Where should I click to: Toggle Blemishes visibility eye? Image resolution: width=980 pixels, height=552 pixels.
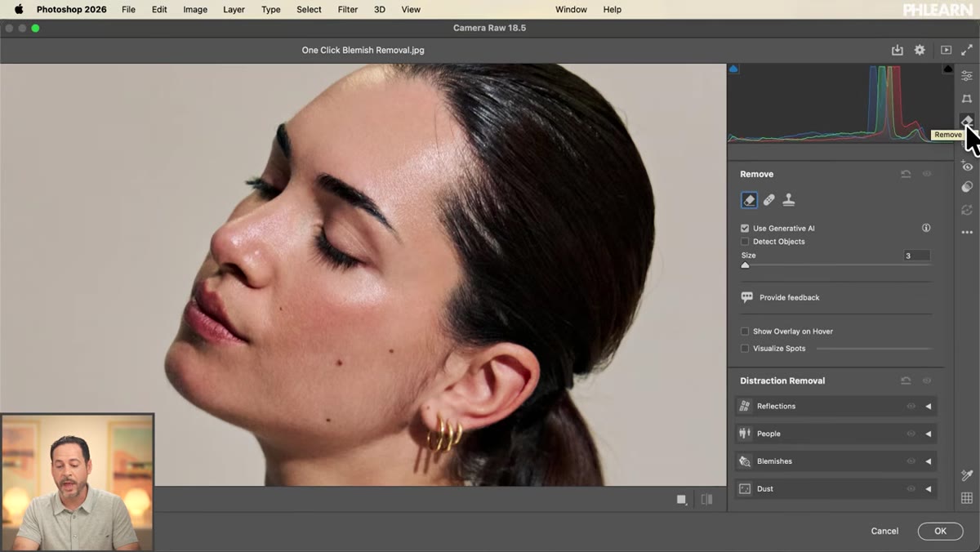pos(911,461)
